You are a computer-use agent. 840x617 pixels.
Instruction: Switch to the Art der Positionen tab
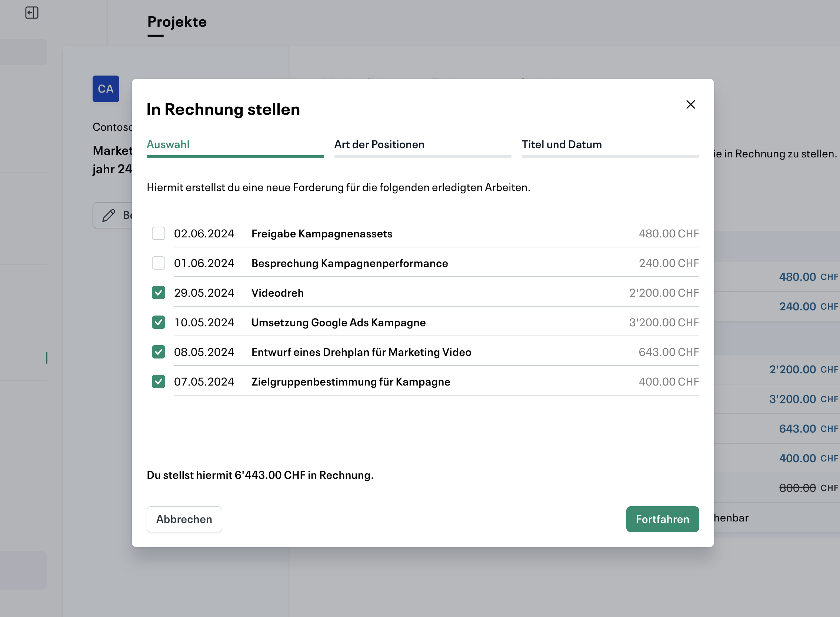pos(379,144)
